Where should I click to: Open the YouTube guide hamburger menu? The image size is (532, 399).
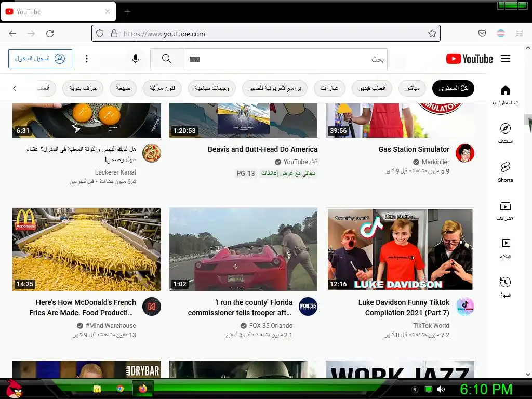point(506,59)
